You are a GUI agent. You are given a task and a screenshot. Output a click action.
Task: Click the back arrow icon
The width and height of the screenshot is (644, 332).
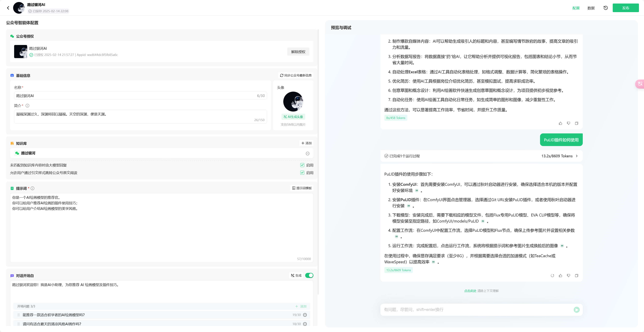[x=8, y=8]
